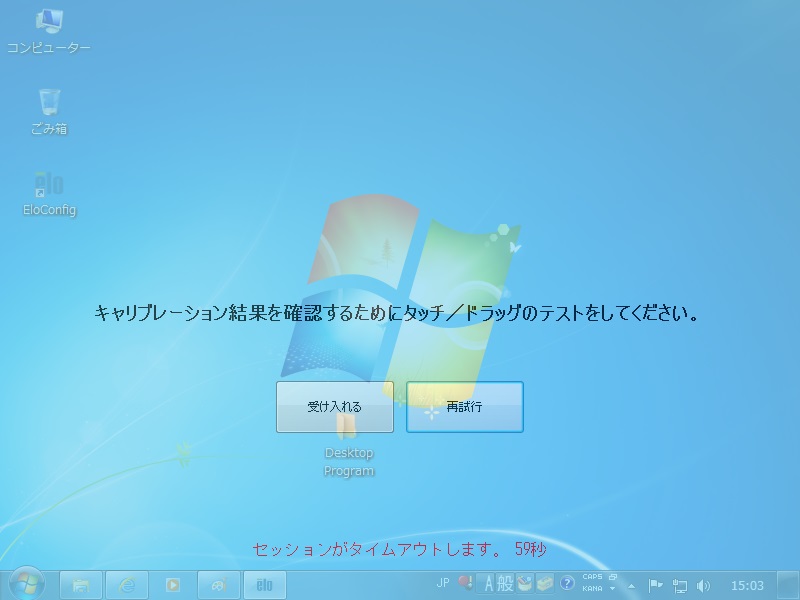This screenshot has width=800, height=600.
Task: Open the IME conversion mode 般 menu
Action: 506,583
